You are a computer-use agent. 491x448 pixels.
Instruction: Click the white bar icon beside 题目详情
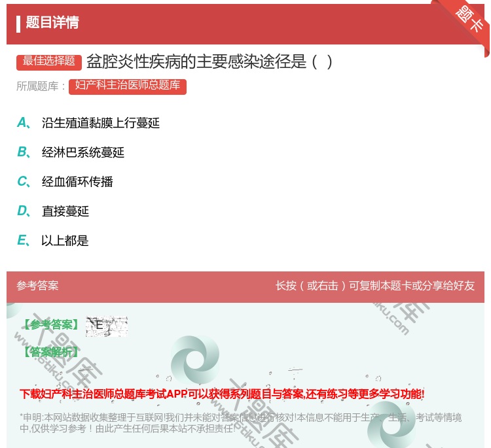tap(18, 24)
